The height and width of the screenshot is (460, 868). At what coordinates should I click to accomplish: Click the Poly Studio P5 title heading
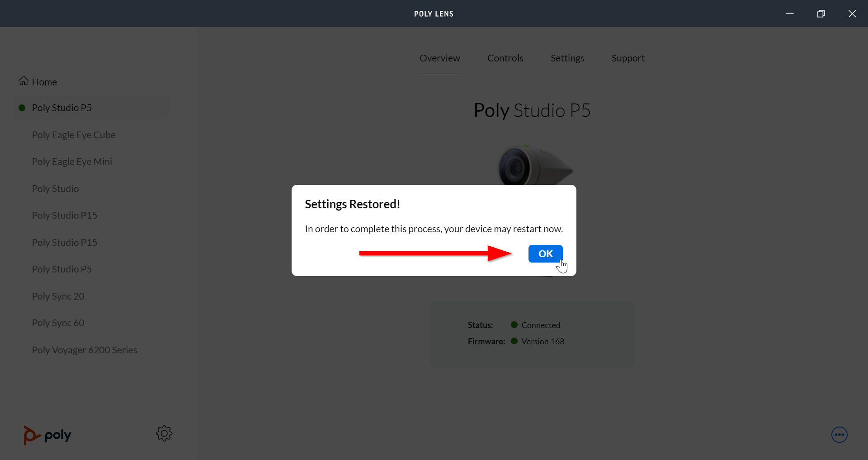(532, 110)
